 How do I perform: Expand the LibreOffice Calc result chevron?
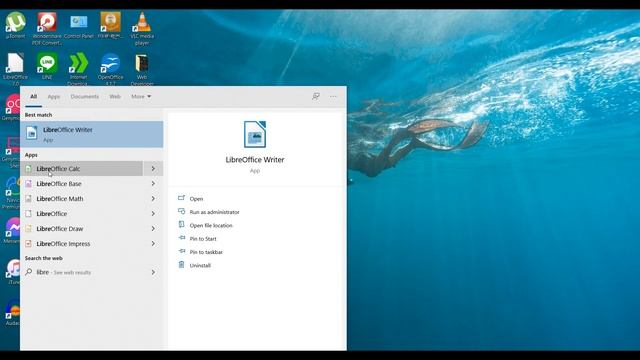[153, 169]
